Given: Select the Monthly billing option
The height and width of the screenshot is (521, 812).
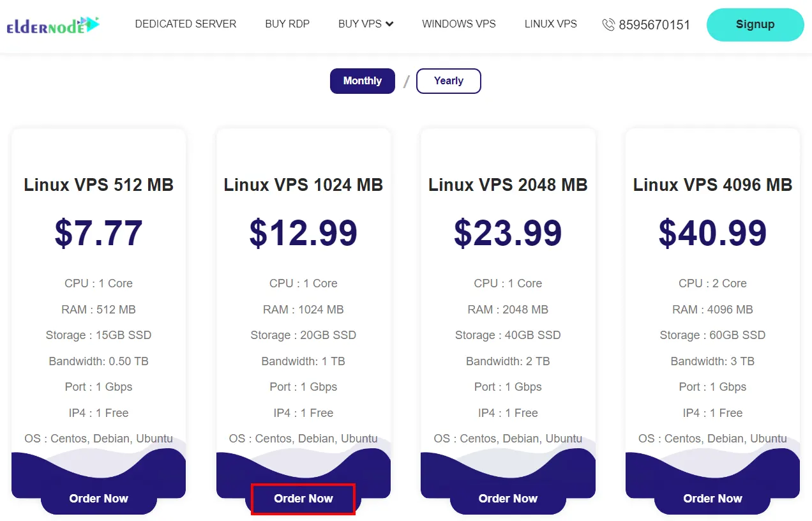Looking at the screenshot, I should pyautogui.click(x=362, y=81).
